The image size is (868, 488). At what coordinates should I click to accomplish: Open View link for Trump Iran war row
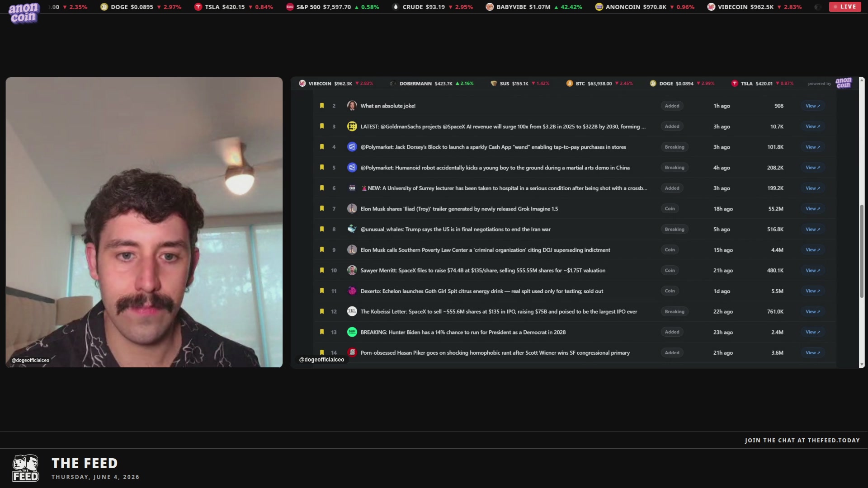(812, 229)
